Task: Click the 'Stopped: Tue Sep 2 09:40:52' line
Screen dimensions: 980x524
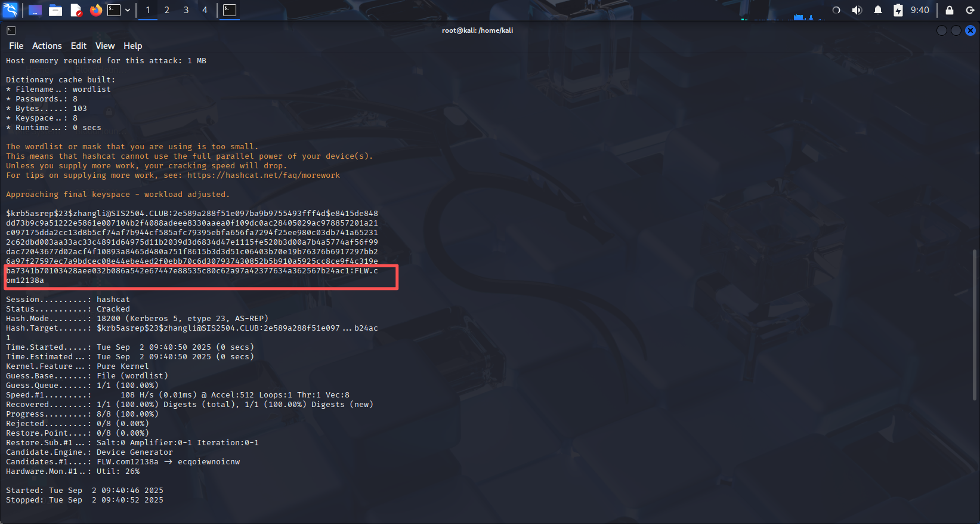Action: [85, 500]
